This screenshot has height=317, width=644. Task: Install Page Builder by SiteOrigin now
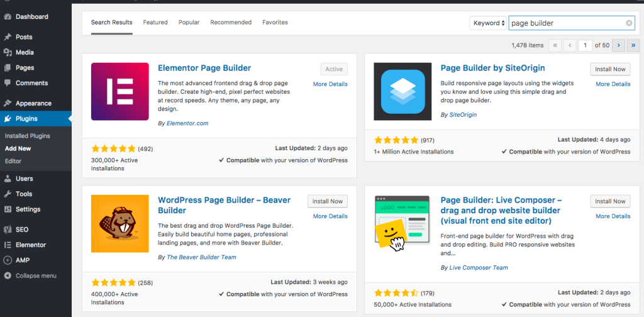(x=610, y=69)
